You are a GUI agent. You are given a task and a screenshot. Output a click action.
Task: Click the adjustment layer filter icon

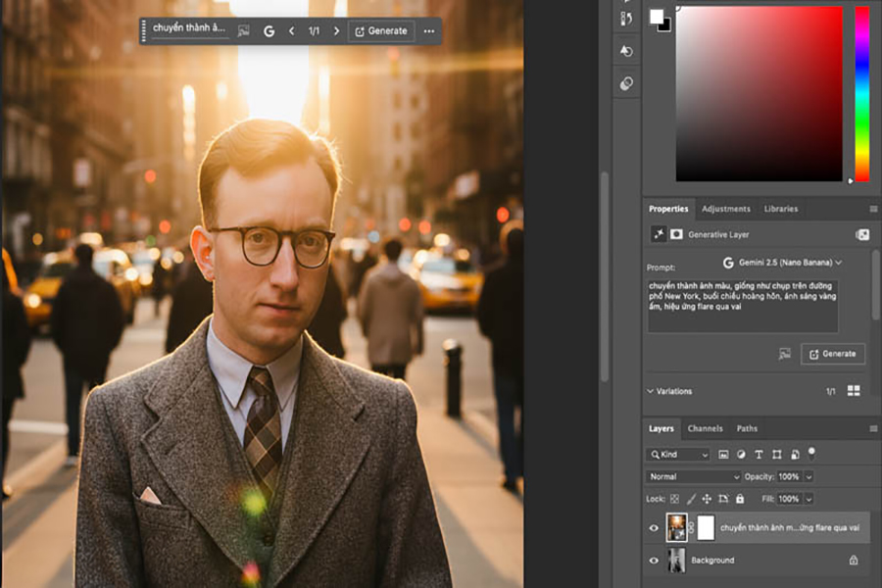tap(741, 455)
